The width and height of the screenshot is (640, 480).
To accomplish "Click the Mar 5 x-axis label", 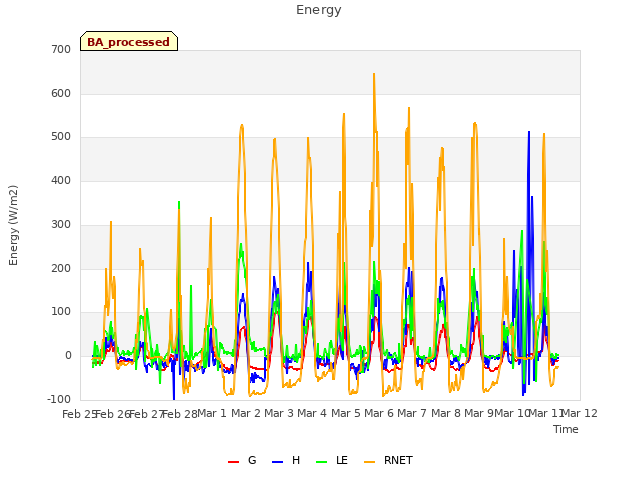I will coord(346,414).
